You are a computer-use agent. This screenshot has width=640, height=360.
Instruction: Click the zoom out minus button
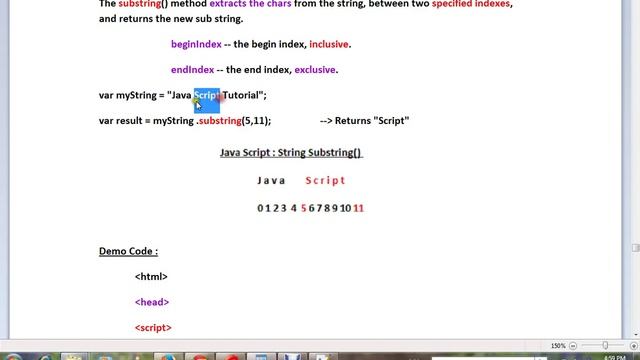tap(573, 346)
